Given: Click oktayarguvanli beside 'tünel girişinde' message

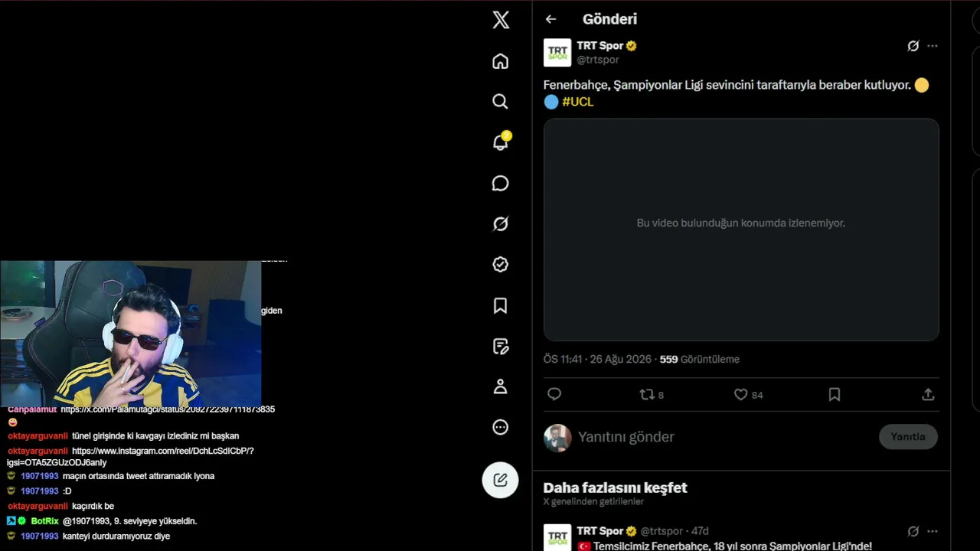Looking at the screenshot, I should [38, 435].
